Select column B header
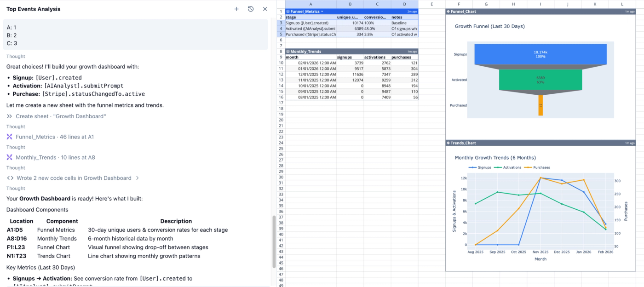This screenshot has height=287, width=644. coord(350,4)
